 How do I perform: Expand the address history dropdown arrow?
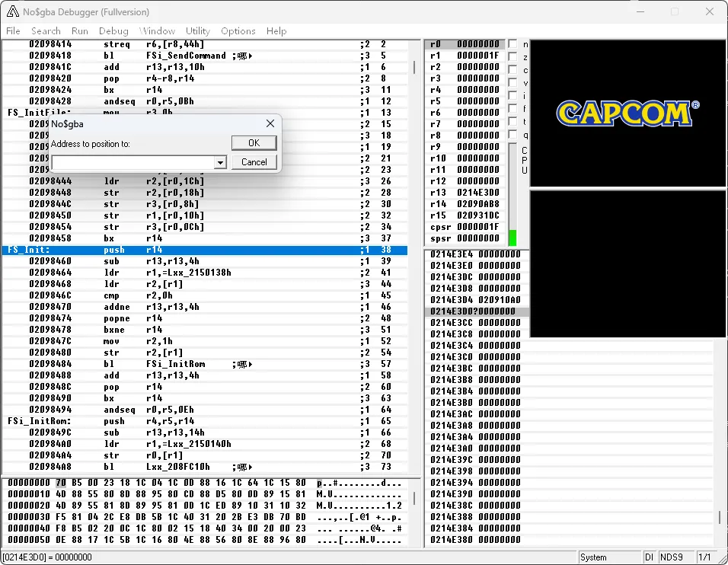[x=220, y=162]
